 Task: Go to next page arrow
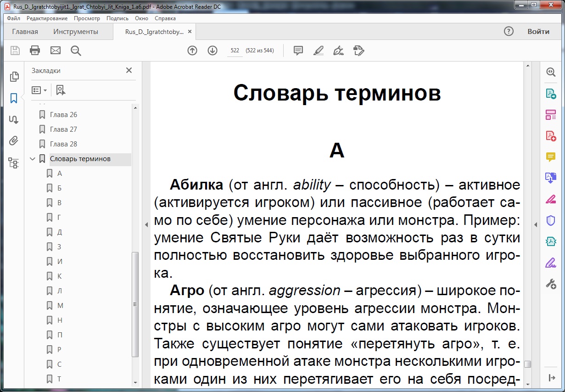[213, 50]
